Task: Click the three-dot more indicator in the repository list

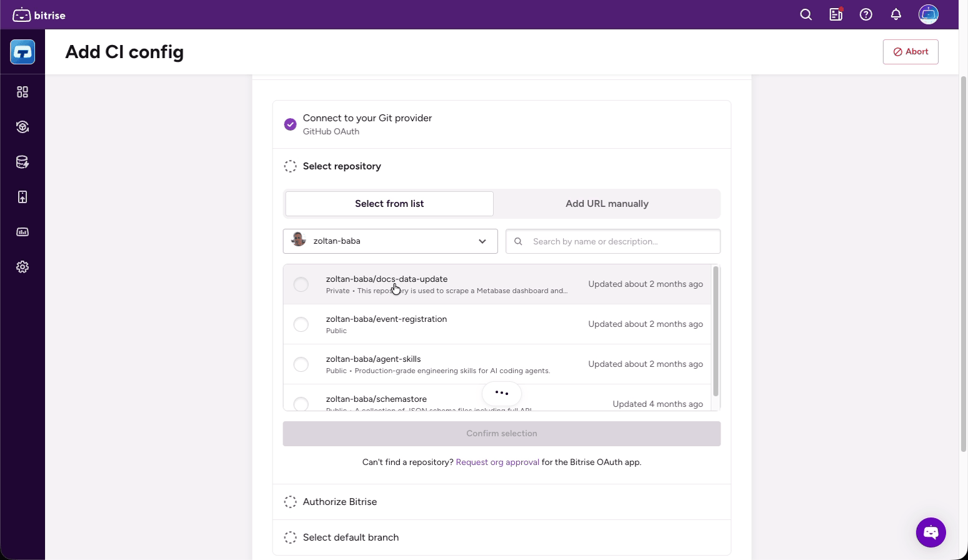Action: click(x=502, y=393)
